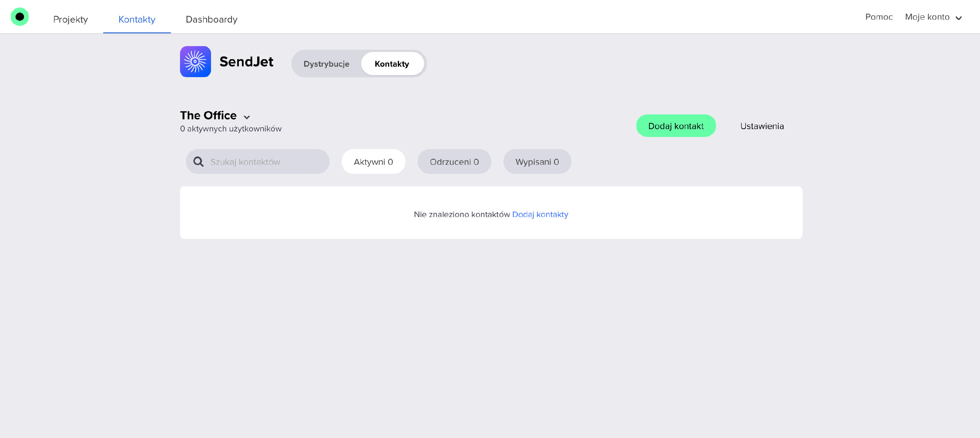Open the Pomoc help link
980x438 pixels.
(878, 17)
